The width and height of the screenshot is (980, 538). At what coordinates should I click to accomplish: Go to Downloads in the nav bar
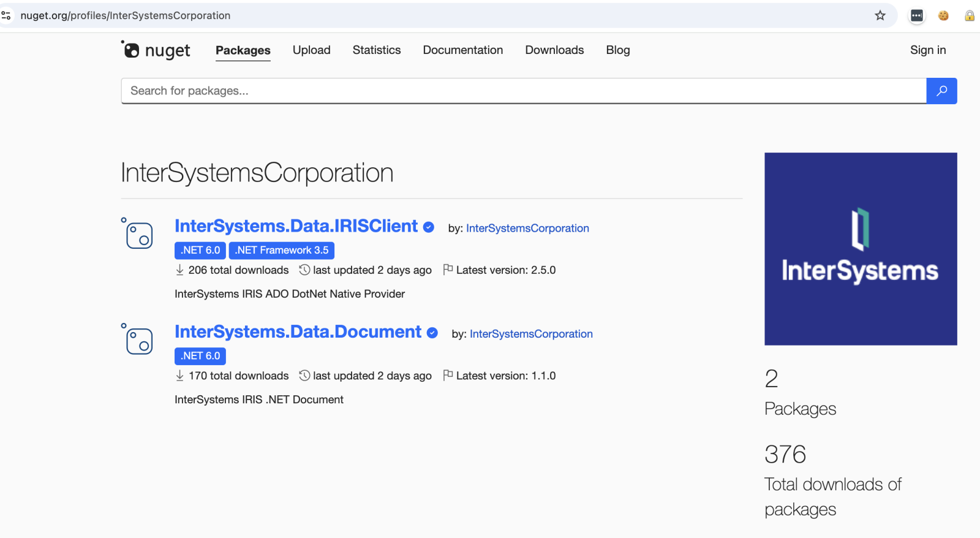pos(554,50)
